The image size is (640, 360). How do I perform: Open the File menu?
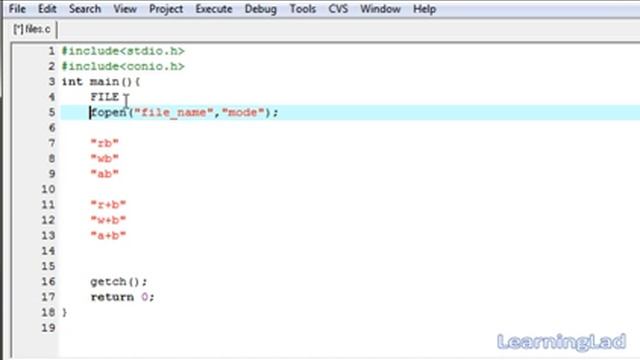[17, 9]
